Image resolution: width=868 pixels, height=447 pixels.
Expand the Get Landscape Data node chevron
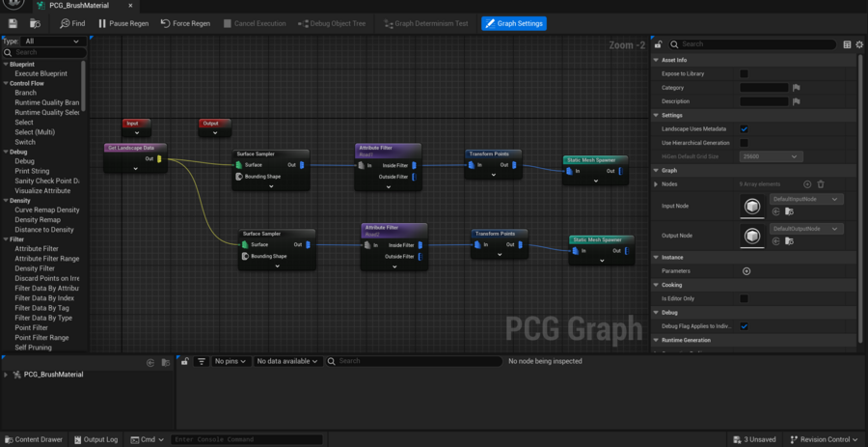coord(136,168)
